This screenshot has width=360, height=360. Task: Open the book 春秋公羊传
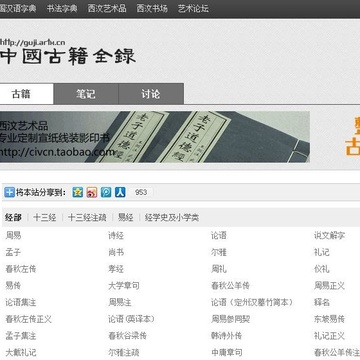tap(230, 286)
